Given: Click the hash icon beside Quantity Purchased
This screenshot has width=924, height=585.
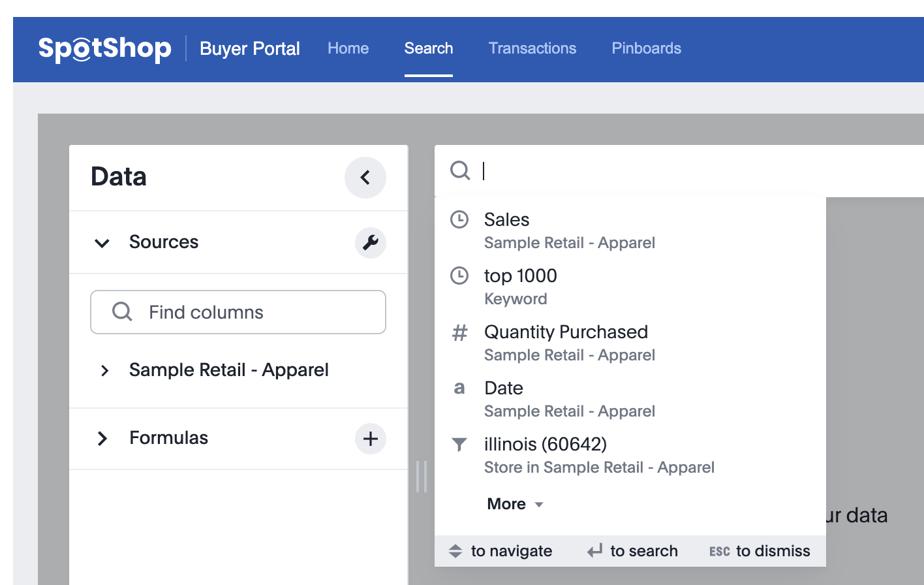Looking at the screenshot, I should click(x=459, y=333).
